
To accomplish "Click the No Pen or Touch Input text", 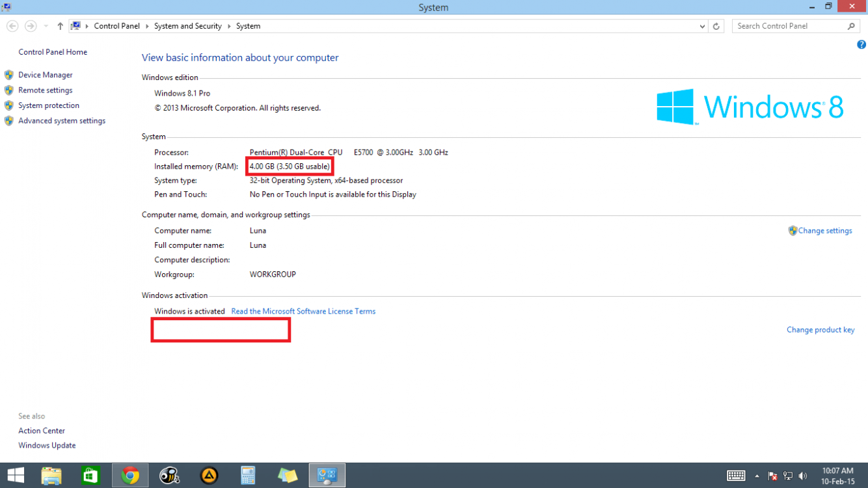I will tap(333, 195).
